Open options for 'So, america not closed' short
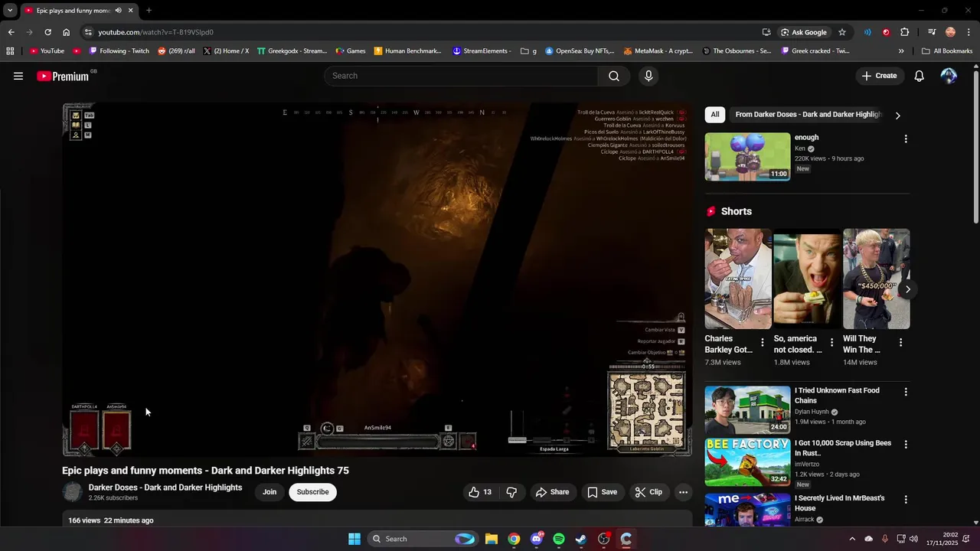 click(x=831, y=342)
